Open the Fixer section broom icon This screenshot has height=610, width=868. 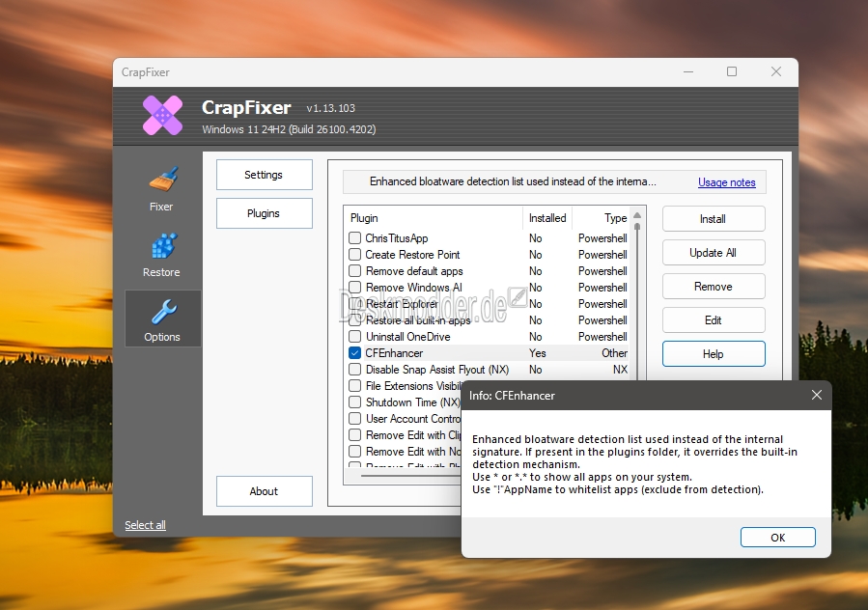(162, 180)
